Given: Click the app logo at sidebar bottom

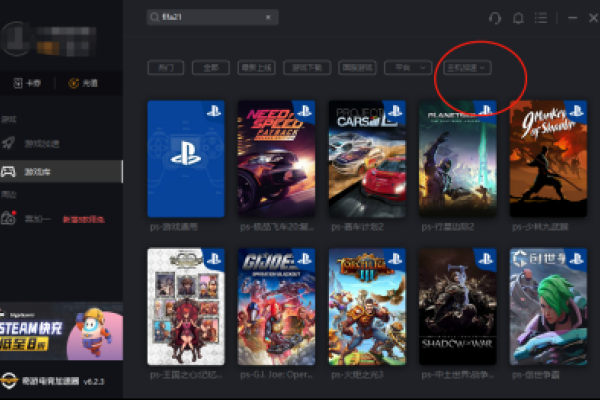Looking at the screenshot, I should pos(8,380).
